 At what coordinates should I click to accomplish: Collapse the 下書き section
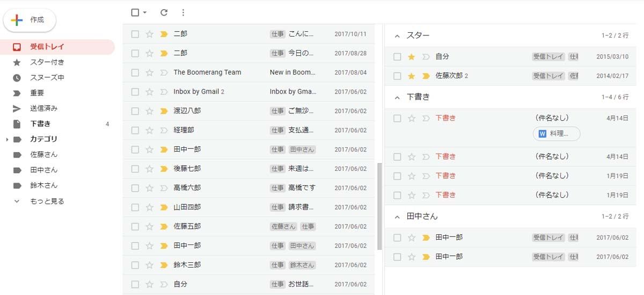(397, 98)
